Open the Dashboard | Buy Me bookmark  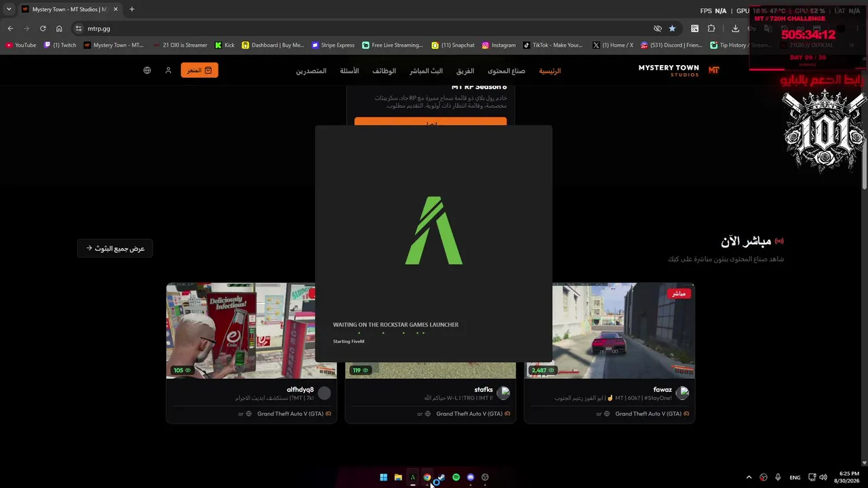tap(273, 45)
